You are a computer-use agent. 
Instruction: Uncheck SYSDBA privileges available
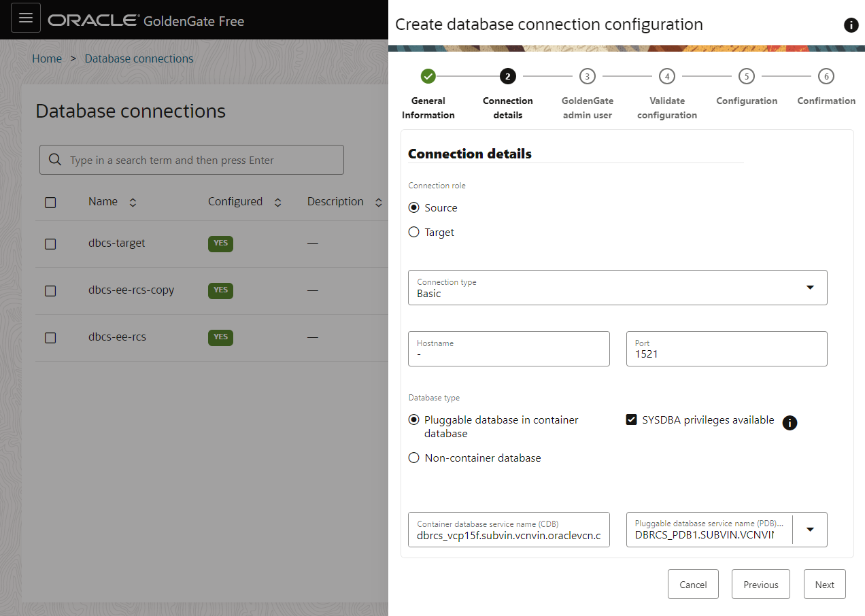(x=631, y=420)
